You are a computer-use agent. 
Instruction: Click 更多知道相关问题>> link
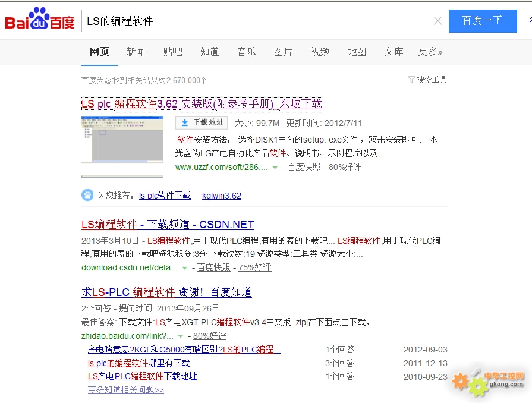[126, 390]
